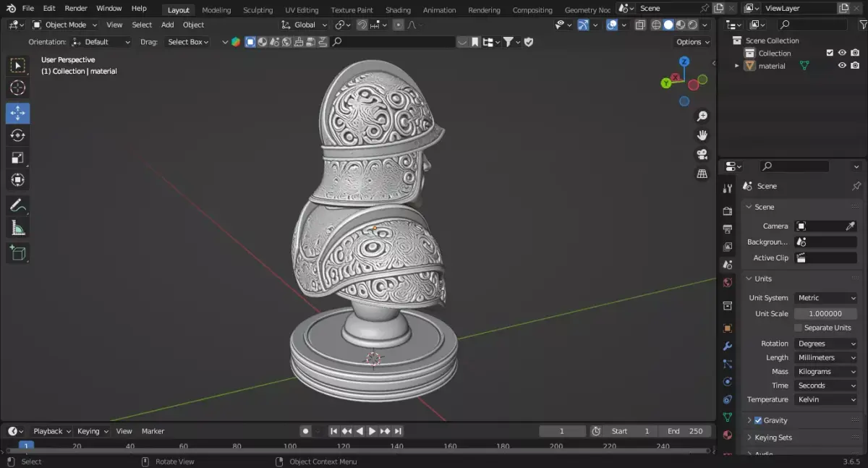Click the Unit Scale value field
Screen dimensions: 868x468
tap(826, 314)
